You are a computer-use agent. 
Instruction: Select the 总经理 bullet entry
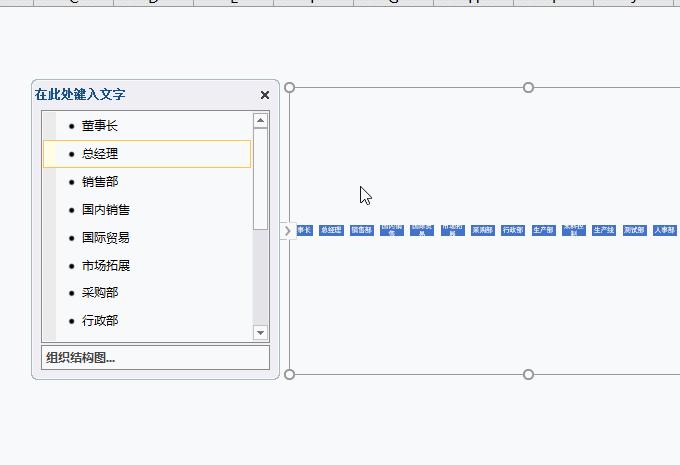pyautogui.click(x=147, y=154)
